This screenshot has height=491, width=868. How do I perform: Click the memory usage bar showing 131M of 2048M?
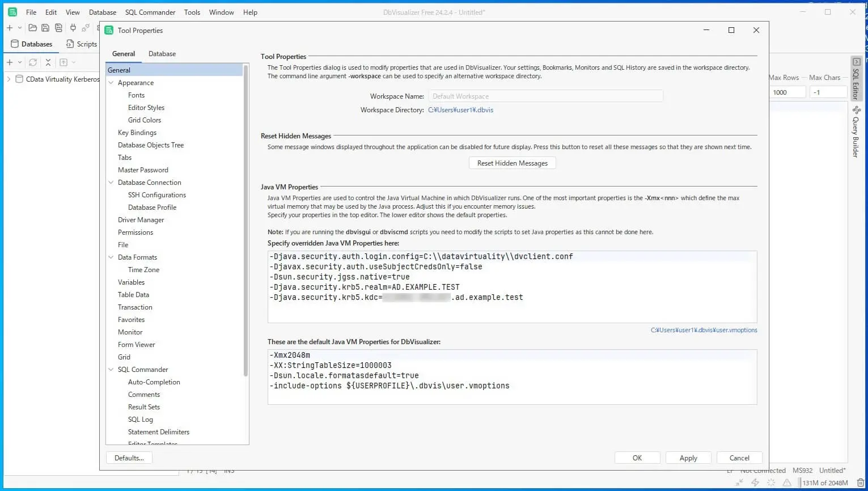[x=825, y=482]
